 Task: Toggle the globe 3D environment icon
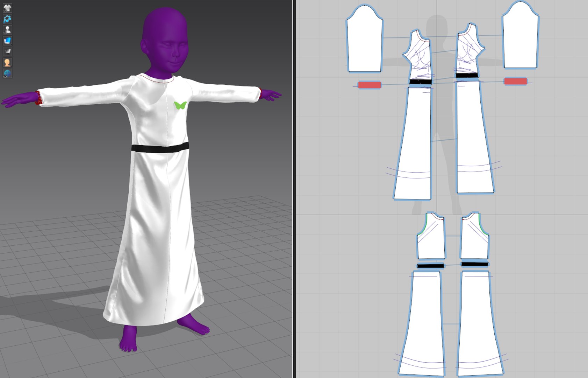pyautogui.click(x=7, y=73)
